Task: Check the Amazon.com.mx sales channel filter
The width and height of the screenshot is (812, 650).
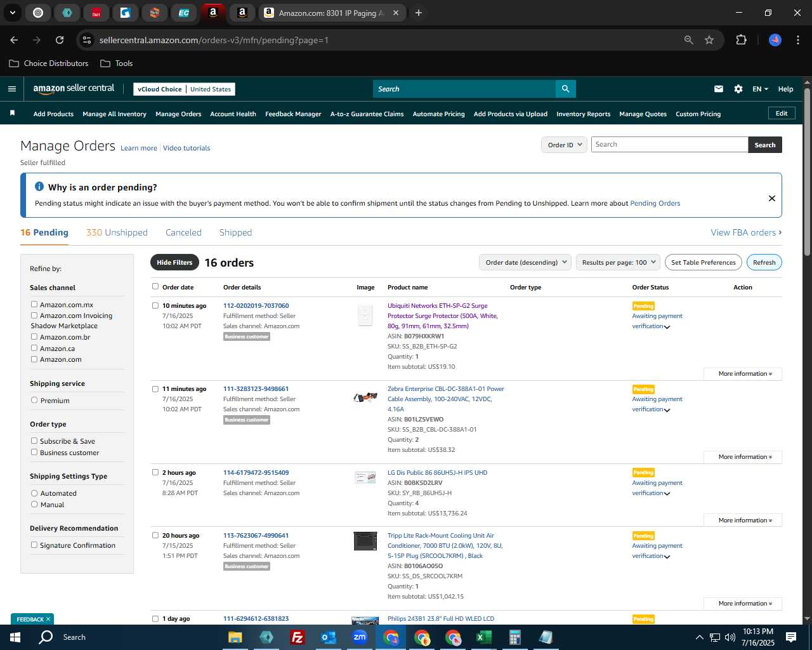Action: tap(34, 304)
